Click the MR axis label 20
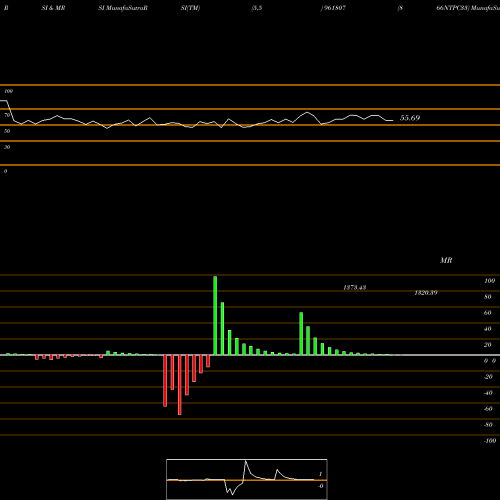 pos(488,345)
